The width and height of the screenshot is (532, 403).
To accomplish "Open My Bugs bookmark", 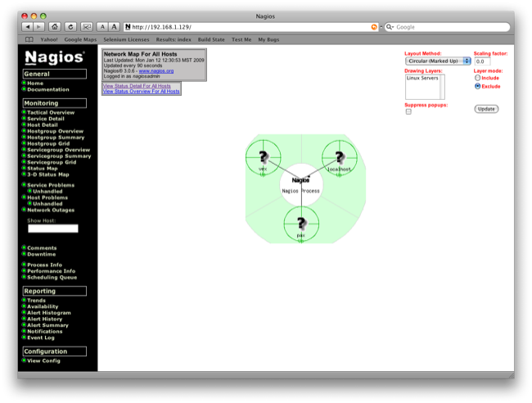I will 268,39.
